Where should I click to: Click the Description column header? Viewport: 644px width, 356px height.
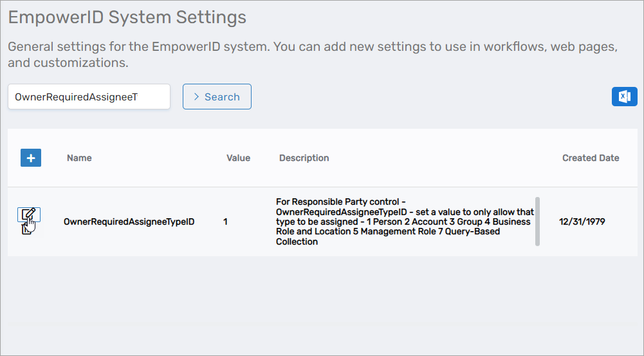point(304,158)
